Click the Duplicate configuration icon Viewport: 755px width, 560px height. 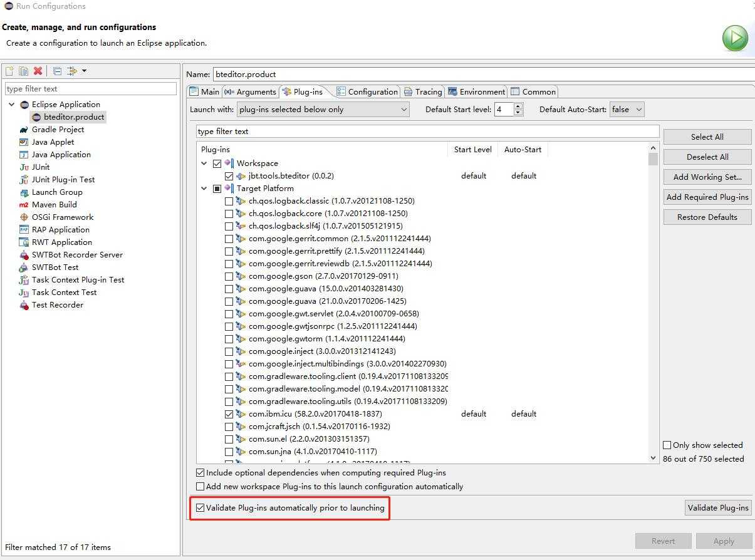click(23, 71)
